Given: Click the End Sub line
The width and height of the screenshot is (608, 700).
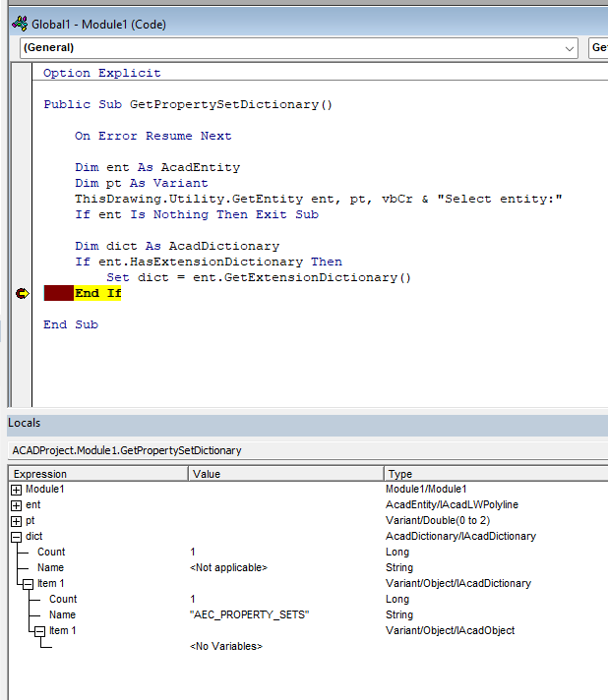Looking at the screenshot, I should point(71,324).
